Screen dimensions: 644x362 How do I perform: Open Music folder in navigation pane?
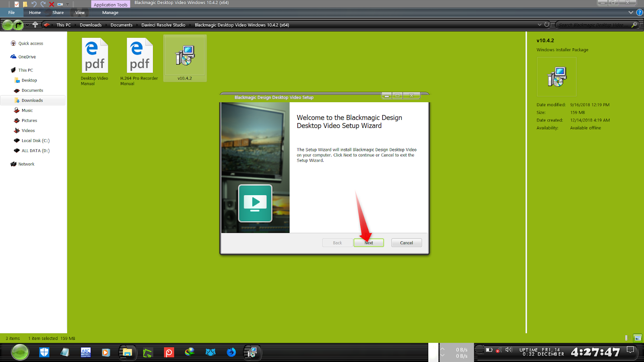[27, 110]
